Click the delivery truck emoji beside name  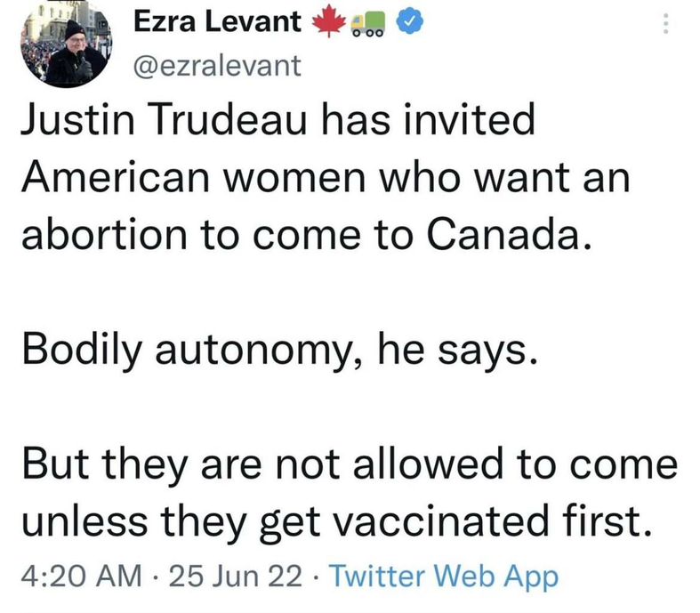click(367, 24)
